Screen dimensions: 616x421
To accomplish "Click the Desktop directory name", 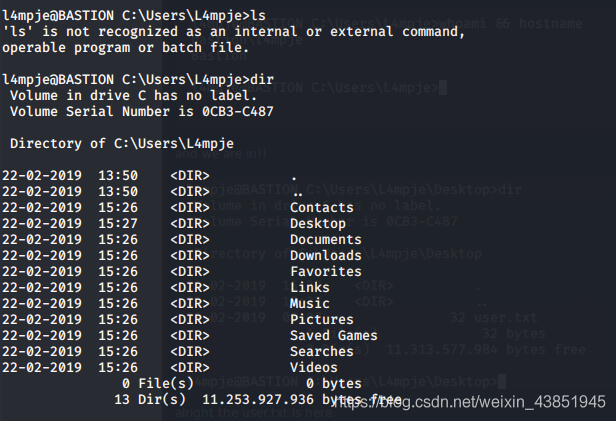I will [x=318, y=224].
